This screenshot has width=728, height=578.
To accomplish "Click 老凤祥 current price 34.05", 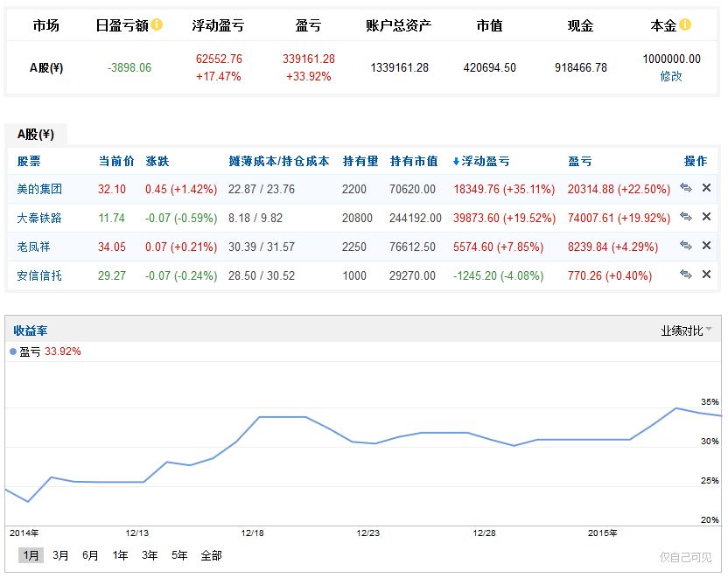I will [112, 247].
